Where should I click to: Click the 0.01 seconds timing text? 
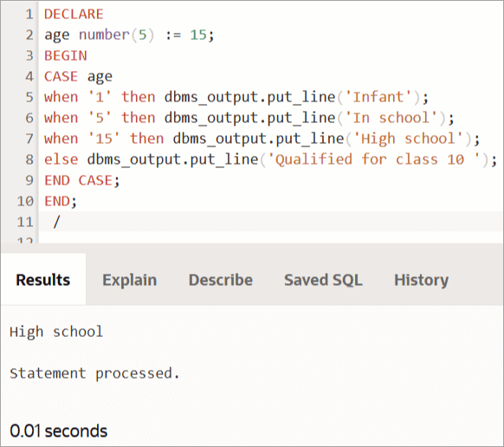[x=59, y=431]
